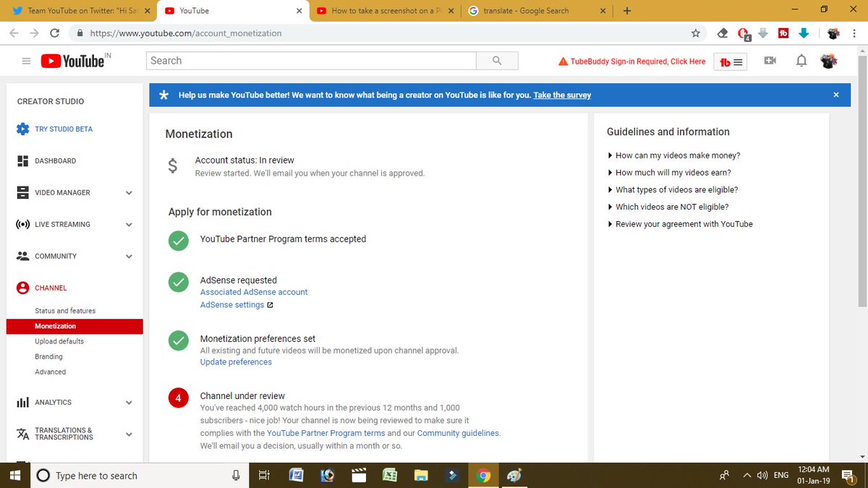Expand 'What types of videos are eligible?'
The width and height of the screenshot is (868, 488).
[673, 189]
